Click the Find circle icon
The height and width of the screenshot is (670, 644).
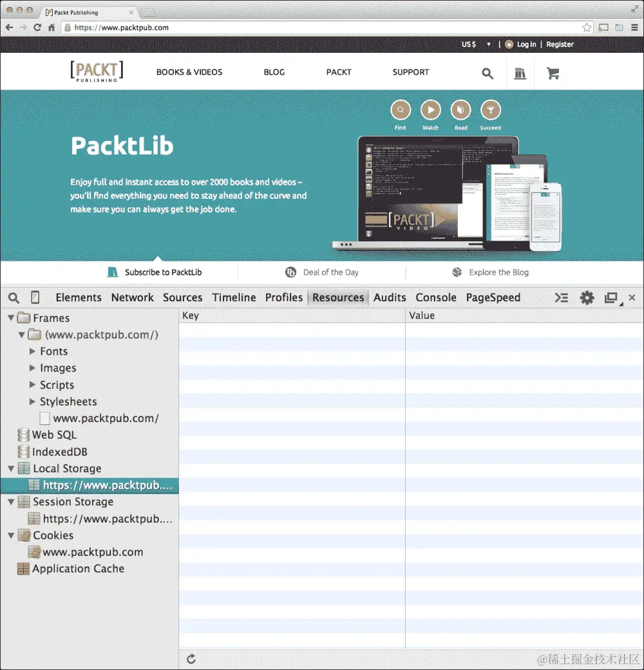(401, 110)
